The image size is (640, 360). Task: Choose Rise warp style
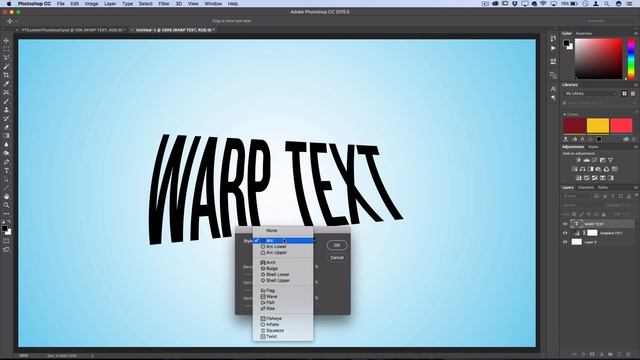pos(283,309)
